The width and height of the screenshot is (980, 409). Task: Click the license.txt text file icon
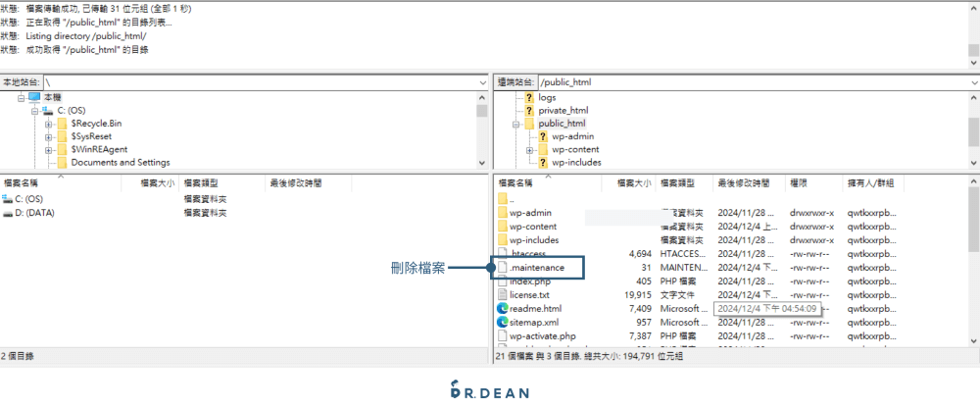(x=503, y=294)
